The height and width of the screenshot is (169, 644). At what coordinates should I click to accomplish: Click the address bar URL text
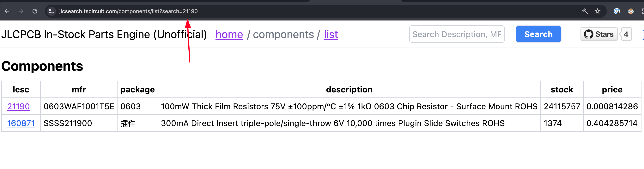click(128, 11)
